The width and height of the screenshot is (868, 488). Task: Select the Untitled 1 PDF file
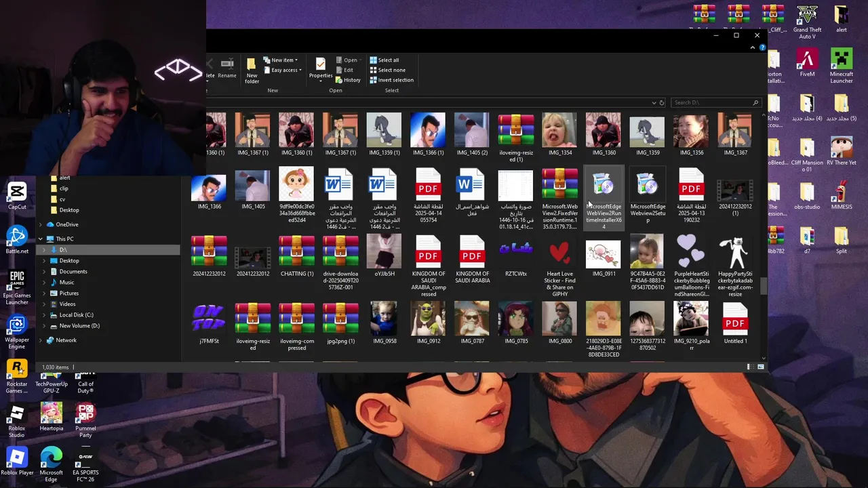(x=735, y=324)
